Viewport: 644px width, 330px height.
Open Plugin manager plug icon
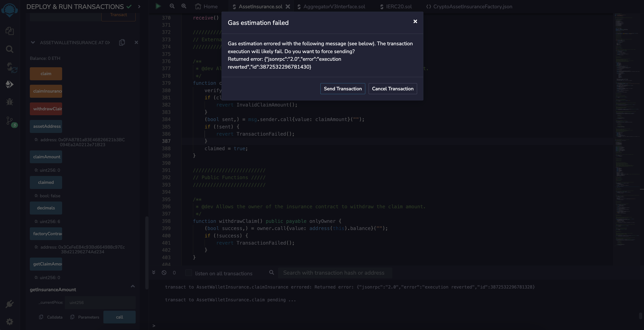tap(9, 304)
